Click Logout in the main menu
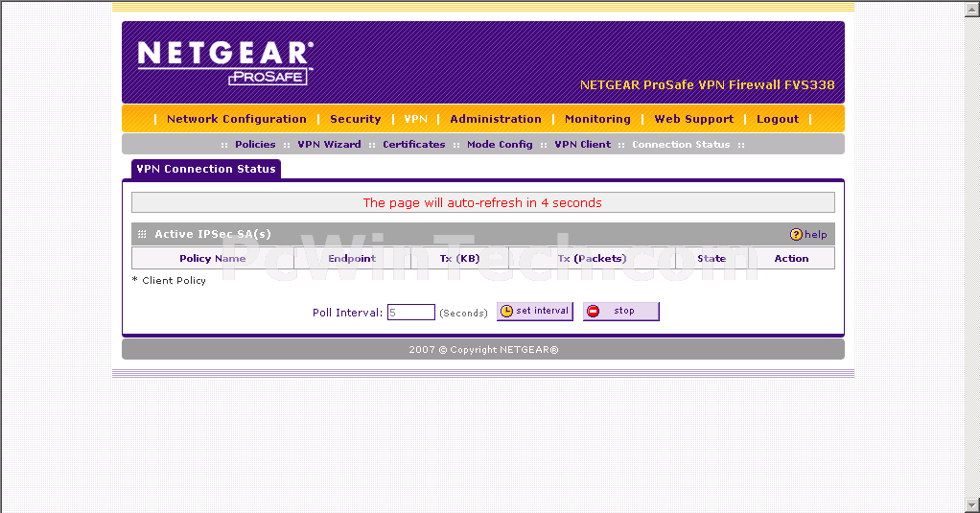This screenshot has width=980, height=513. (x=778, y=119)
